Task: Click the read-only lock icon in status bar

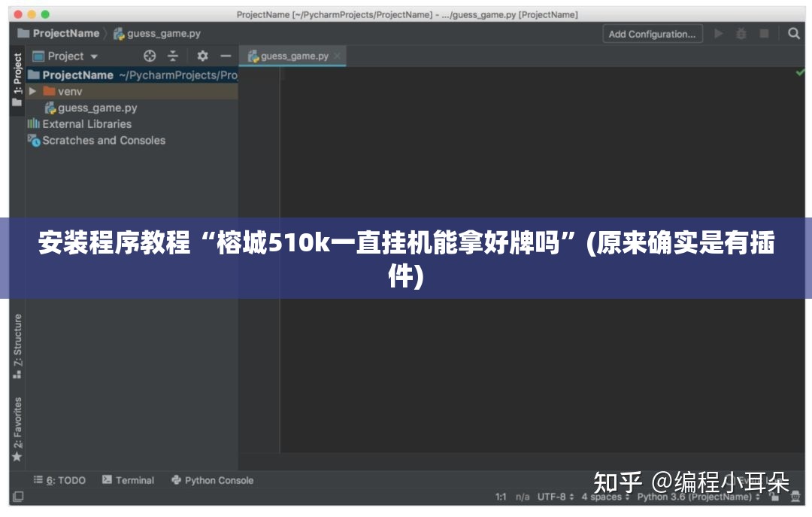Action: 774,497
